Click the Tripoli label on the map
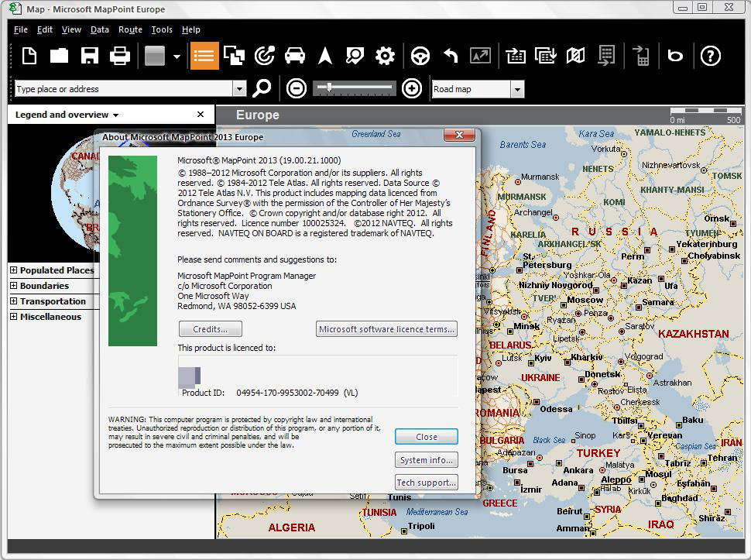751x560 pixels. pyautogui.click(x=421, y=526)
